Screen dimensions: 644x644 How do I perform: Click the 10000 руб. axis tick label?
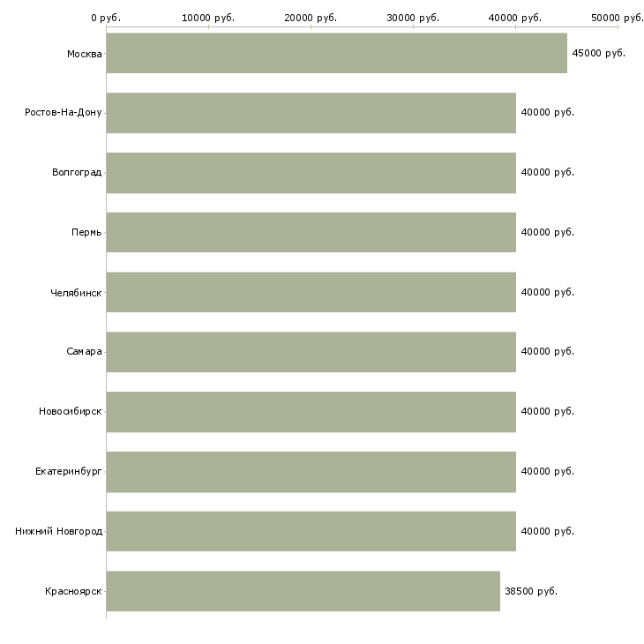click(208, 18)
